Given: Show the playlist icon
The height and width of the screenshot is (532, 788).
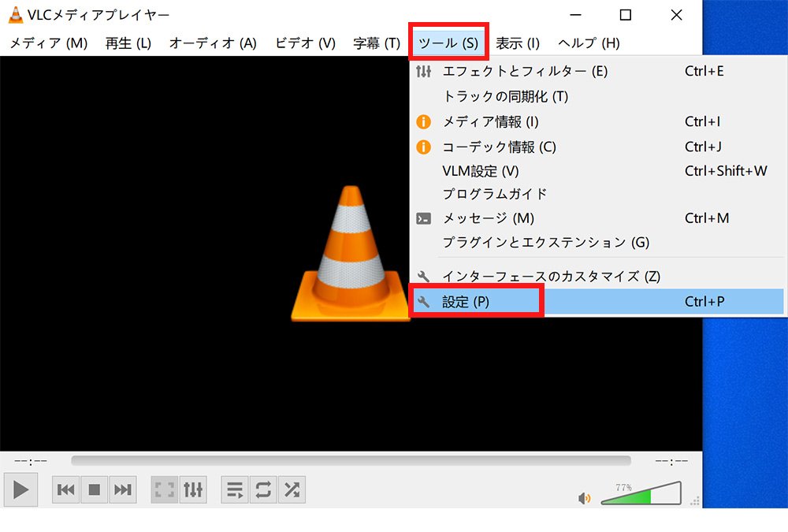Looking at the screenshot, I should click(x=235, y=489).
